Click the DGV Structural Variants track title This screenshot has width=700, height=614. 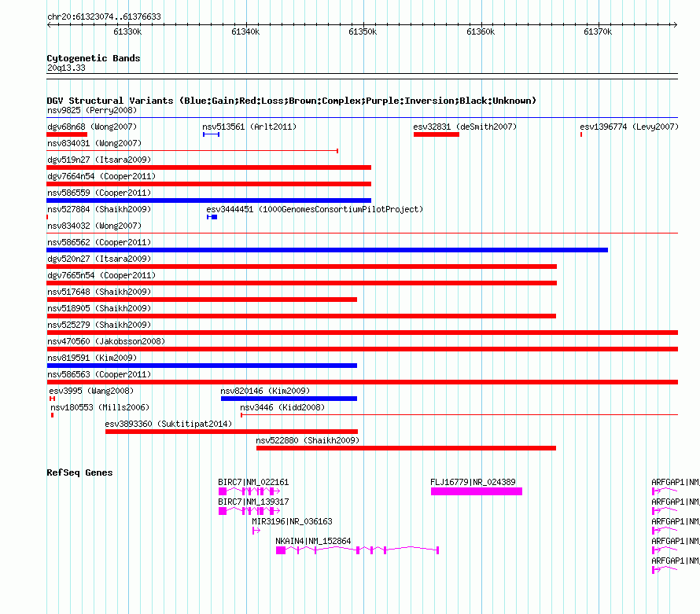(x=292, y=101)
